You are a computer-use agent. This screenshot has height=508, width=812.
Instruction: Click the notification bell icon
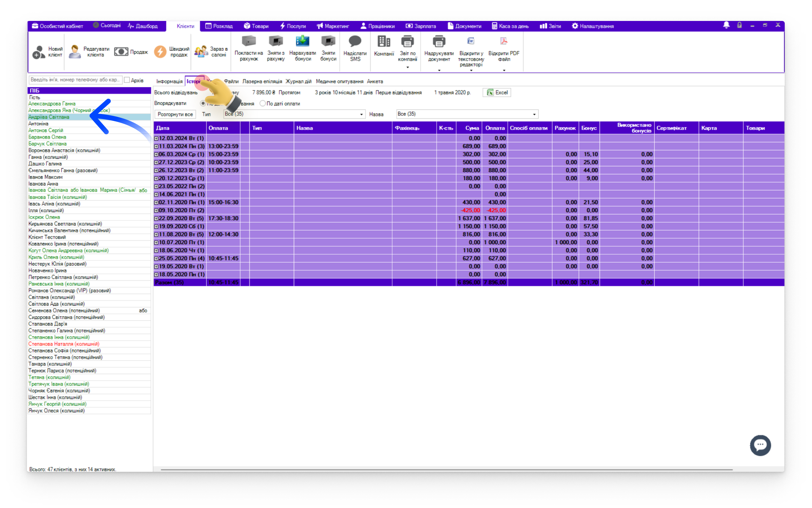(x=726, y=25)
